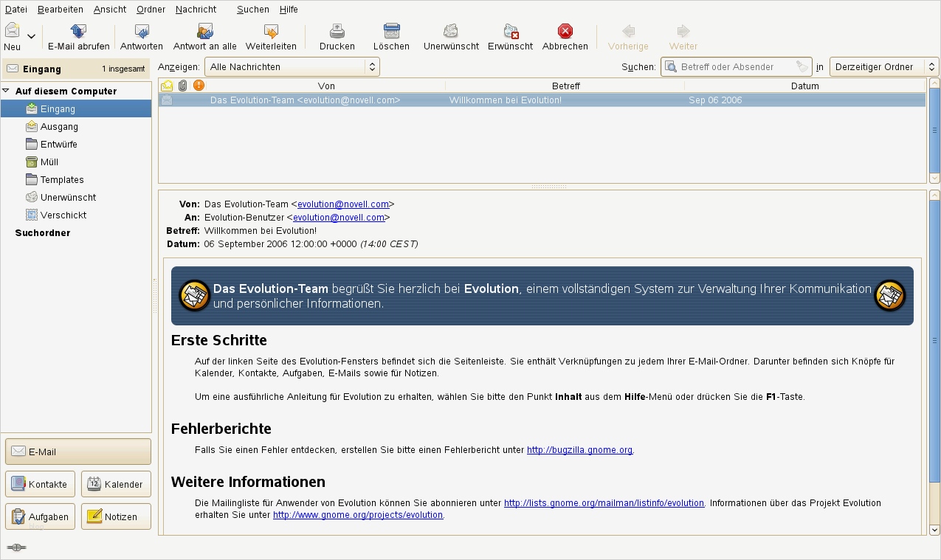
Task: Sort messages by Datum column header
Action: click(805, 86)
